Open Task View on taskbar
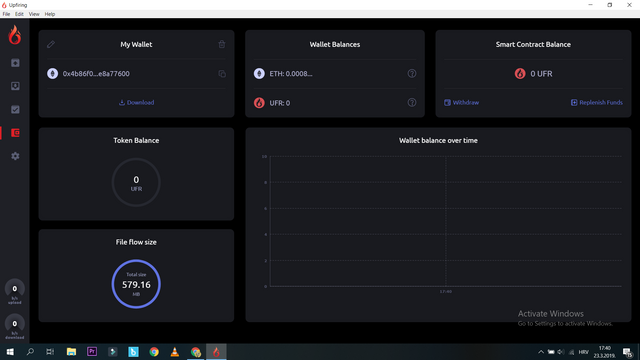 tap(50, 351)
